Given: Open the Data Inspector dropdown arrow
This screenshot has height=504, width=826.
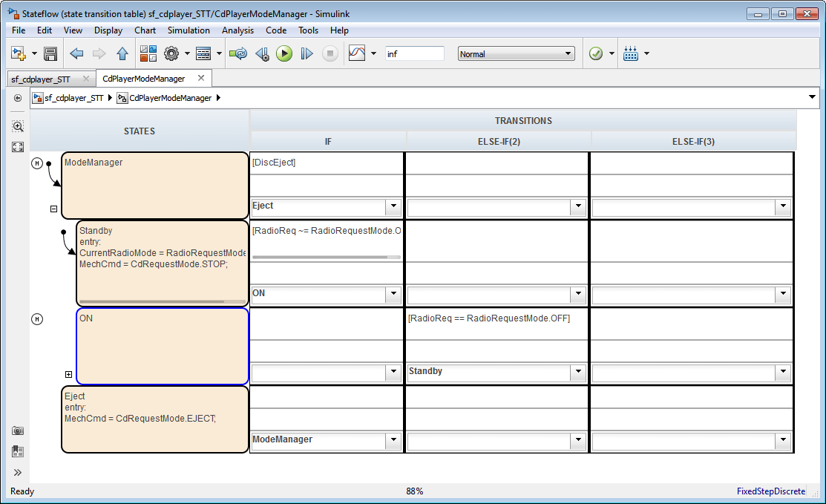Looking at the screenshot, I should coord(373,53).
